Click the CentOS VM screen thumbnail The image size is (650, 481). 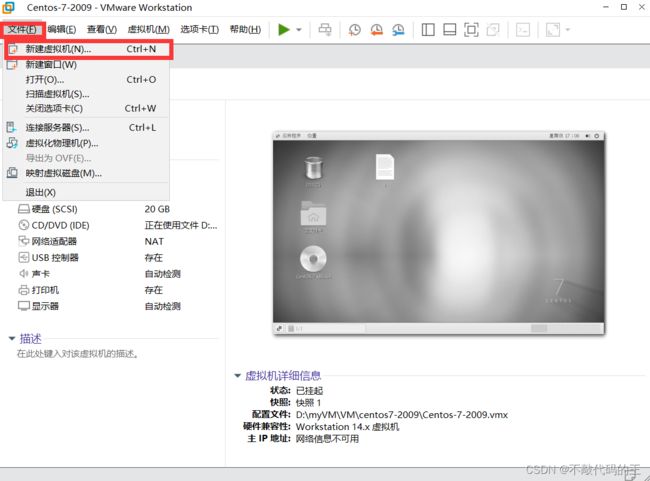tap(439, 233)
